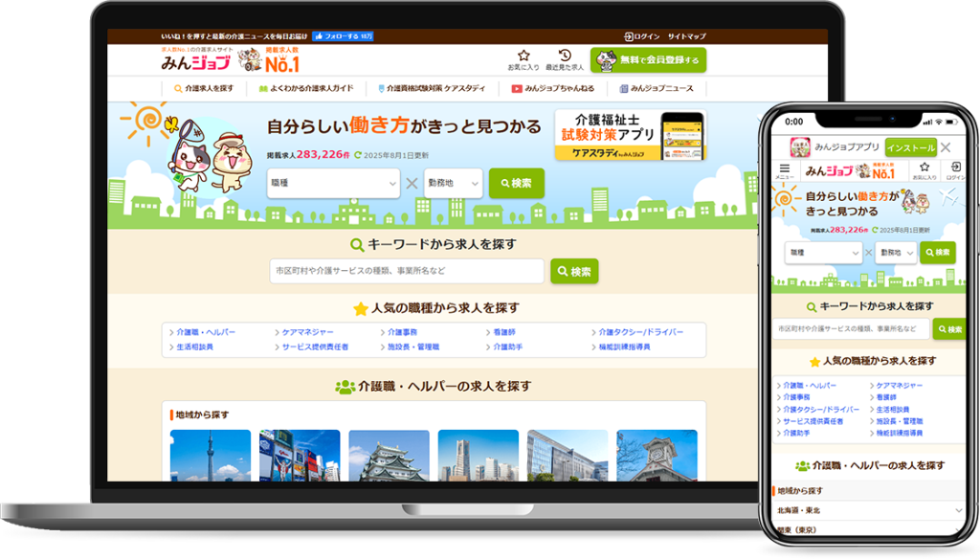This screenshot has width=980, height=560.
Task: Click the みんジョブ logo on laptop
Action: pyautogui.click(x=195, y=61)
